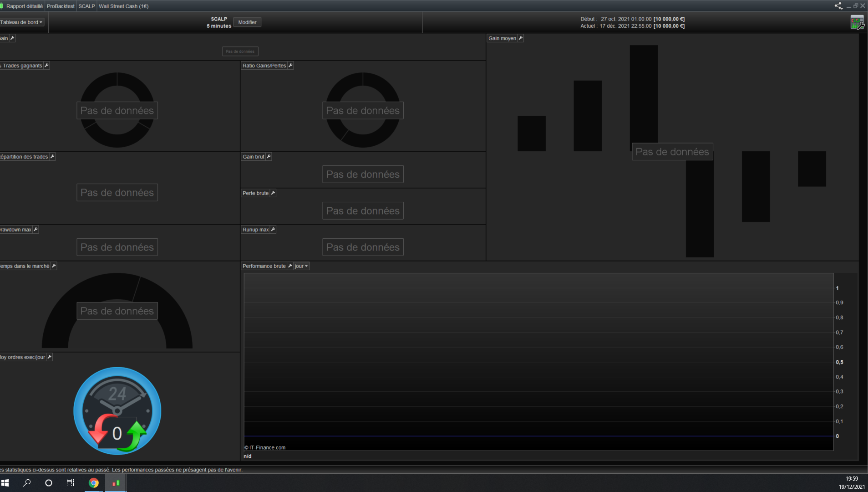Open Temps dans le marché wrench settings
Viewport: 868px width, 492px height.
pyautogui.click(x=54, y=266)
